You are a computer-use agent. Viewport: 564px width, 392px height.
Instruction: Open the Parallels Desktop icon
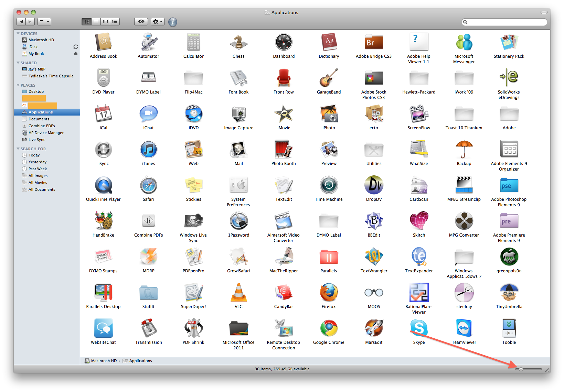(103, 292)
